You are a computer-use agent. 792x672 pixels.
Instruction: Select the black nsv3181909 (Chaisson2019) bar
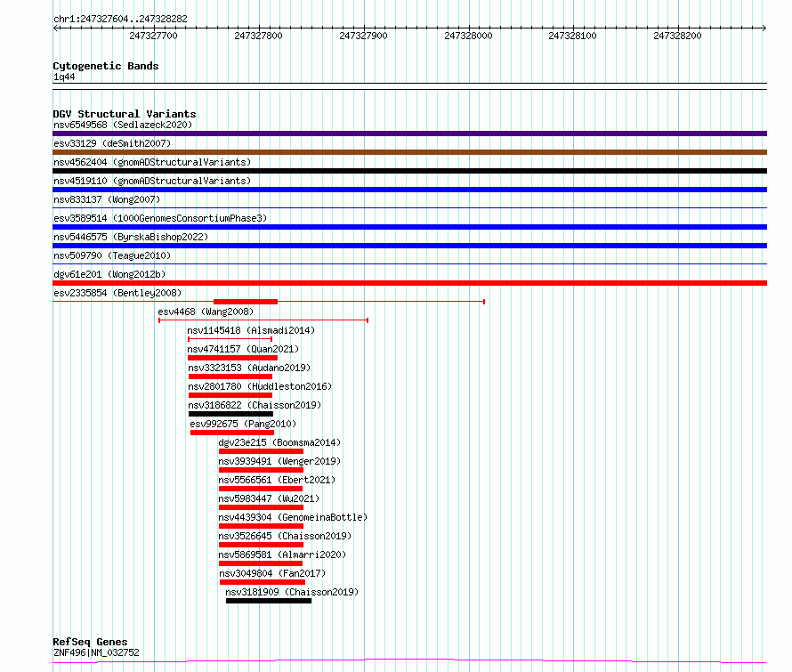pyautogui.click(x=269, y=601)
